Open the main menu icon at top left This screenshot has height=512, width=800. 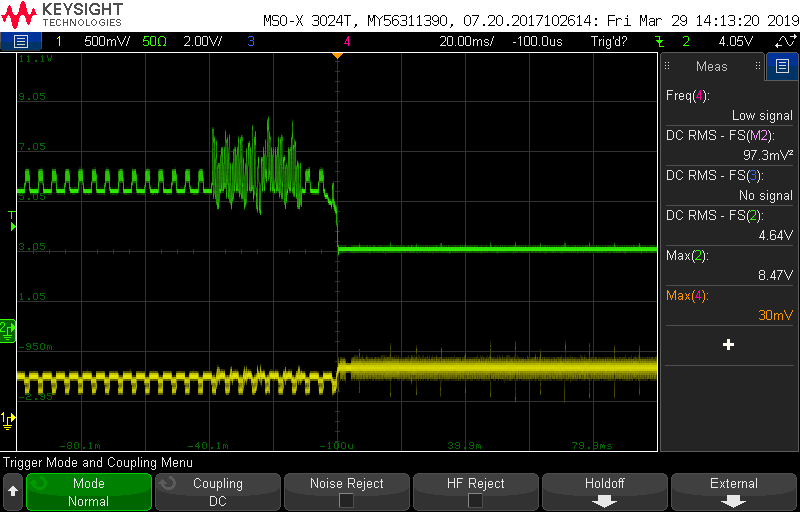(x=20, y=41)
